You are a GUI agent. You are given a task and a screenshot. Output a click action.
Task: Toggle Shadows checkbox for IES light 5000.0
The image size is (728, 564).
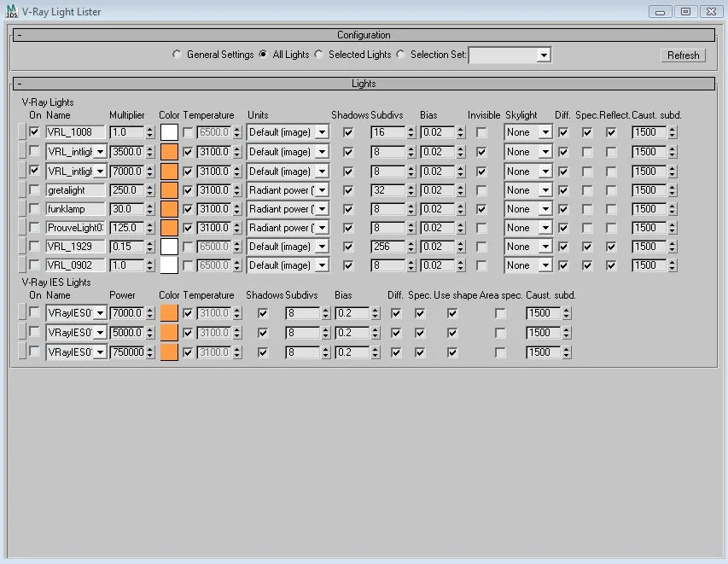click(x=263, y=333)
